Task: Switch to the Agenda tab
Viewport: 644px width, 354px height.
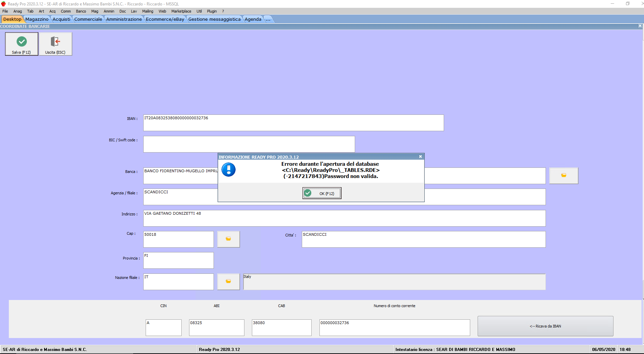Action: [253, 19]
